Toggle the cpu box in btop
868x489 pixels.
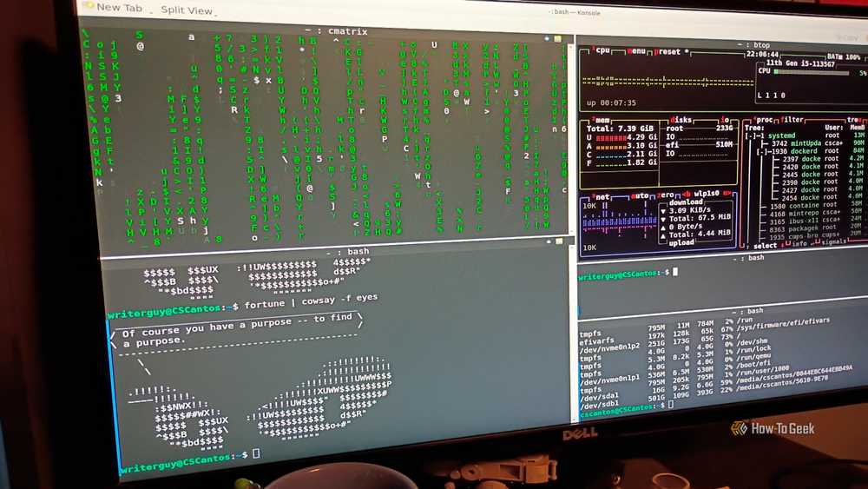click(602, 50)
